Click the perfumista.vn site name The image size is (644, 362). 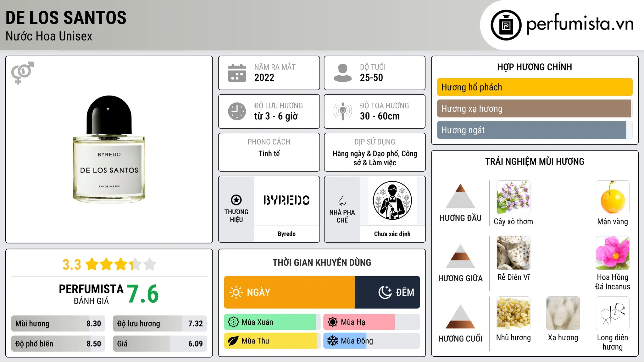pyautogui.click(x=580, y=24)
